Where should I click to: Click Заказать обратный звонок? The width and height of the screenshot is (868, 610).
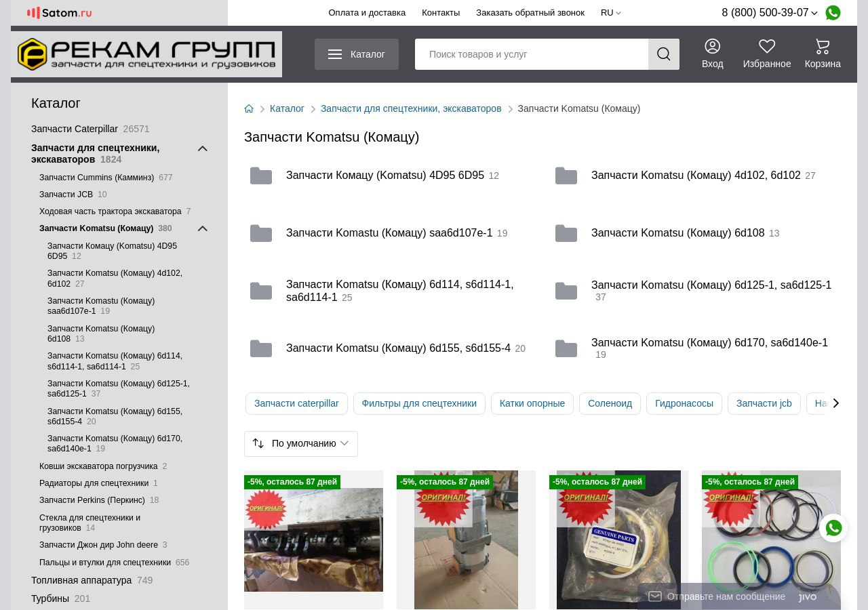(530, 13)
